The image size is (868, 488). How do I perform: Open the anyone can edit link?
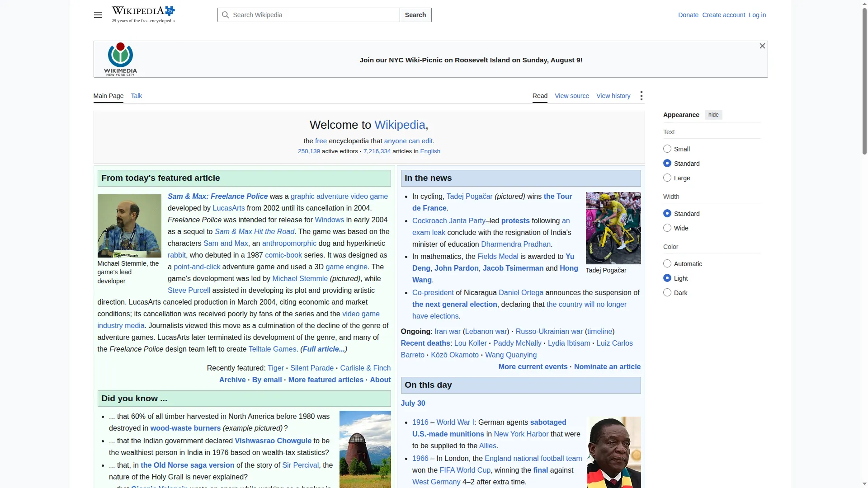tap(408, 141)
